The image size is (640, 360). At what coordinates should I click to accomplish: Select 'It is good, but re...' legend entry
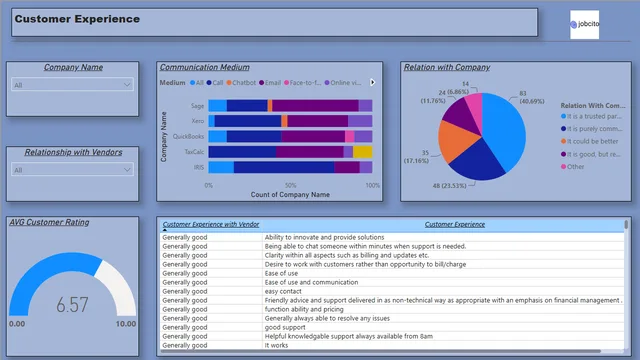(x=591, y=154)
